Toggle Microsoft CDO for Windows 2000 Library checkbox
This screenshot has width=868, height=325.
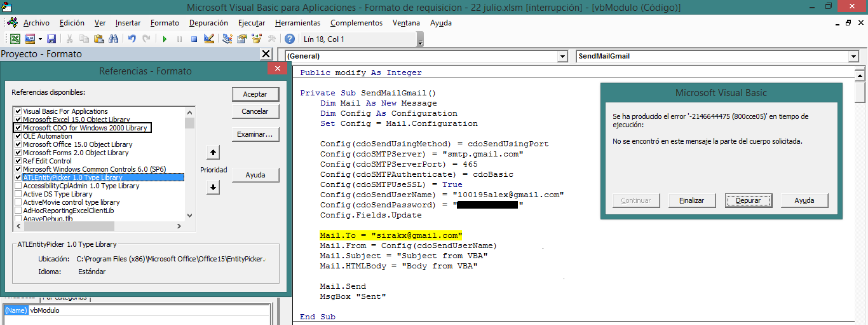pyautogui.click(x=18, y=128)
